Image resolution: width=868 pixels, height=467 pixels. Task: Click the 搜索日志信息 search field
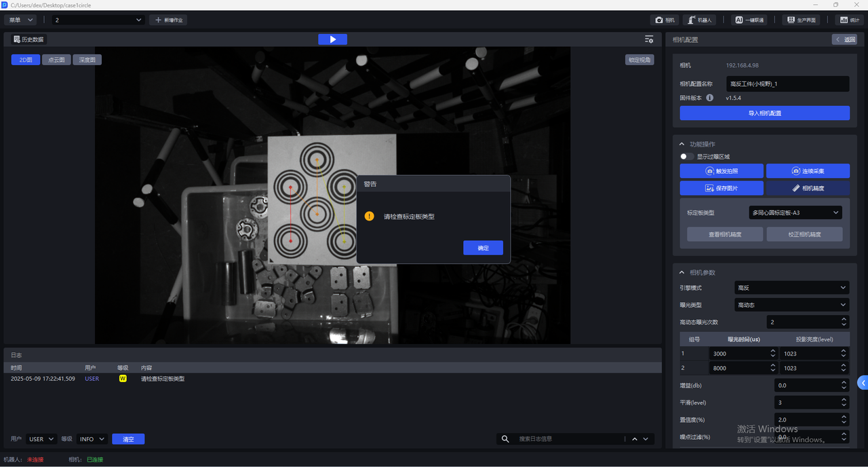coord(570,439)
